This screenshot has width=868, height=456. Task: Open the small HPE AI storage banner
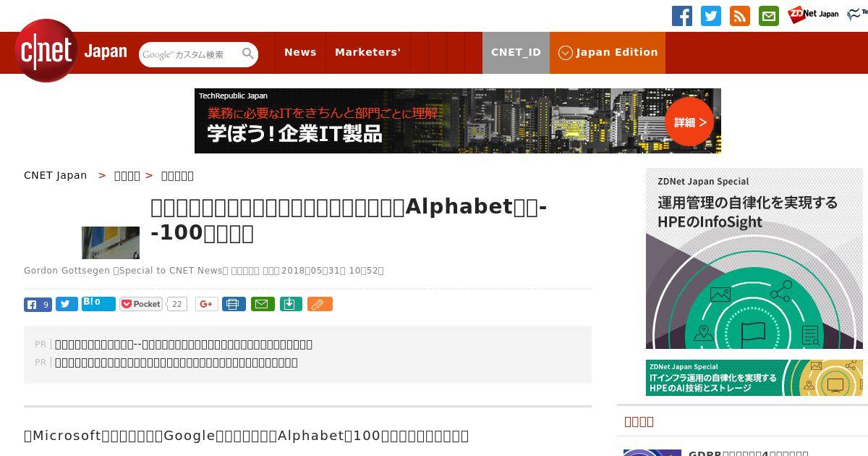pyautogui.click(x=754, y=378)
